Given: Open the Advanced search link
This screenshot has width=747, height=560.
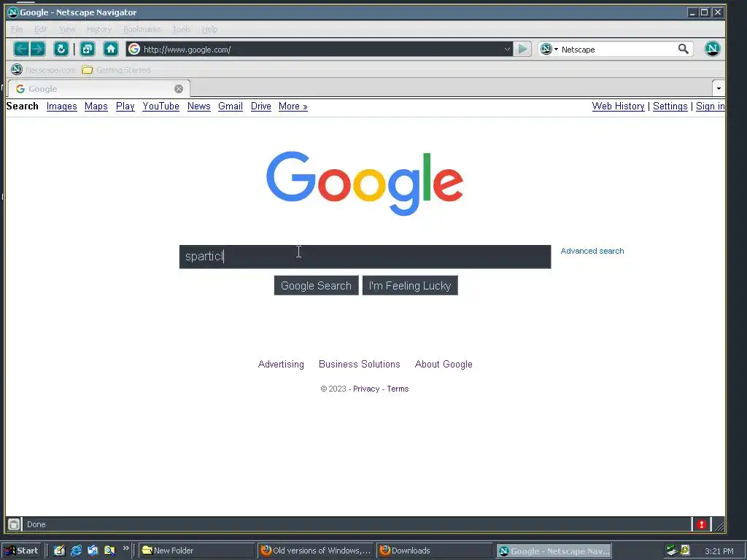Looking at the screenshot, I should tap(592, 251).
